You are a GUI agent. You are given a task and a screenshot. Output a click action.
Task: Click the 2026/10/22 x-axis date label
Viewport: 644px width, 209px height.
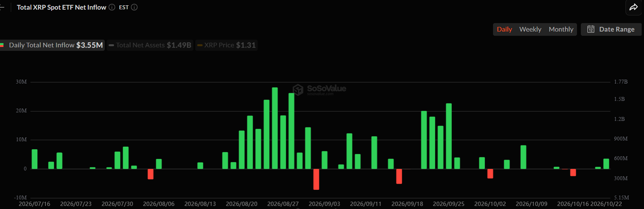point(606,204)
